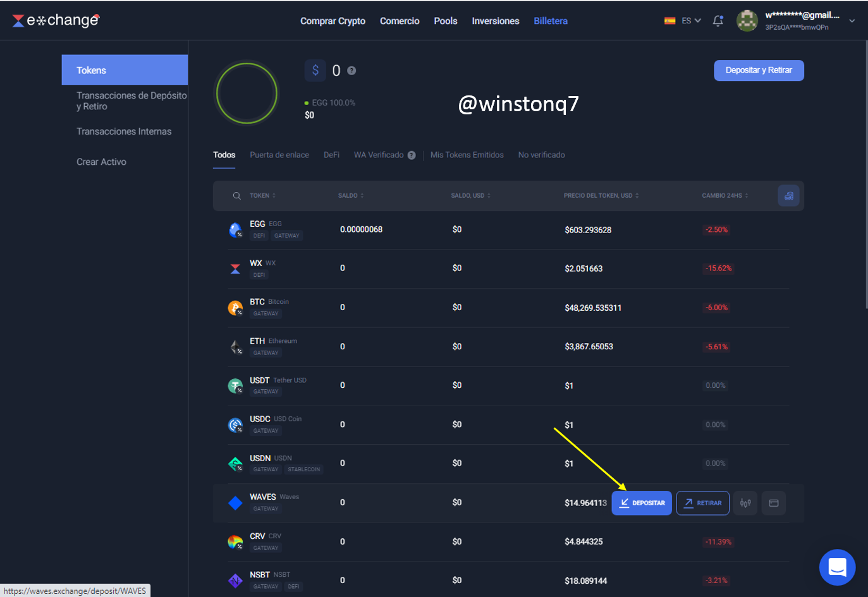This screenshot has width=868, height=597.
Task: Click the card icon in WAVES row
Action: click(774, 503)
